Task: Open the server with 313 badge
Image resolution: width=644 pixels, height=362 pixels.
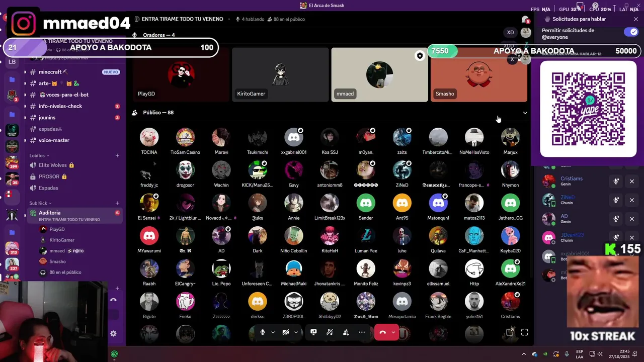Action: [12, 248]
